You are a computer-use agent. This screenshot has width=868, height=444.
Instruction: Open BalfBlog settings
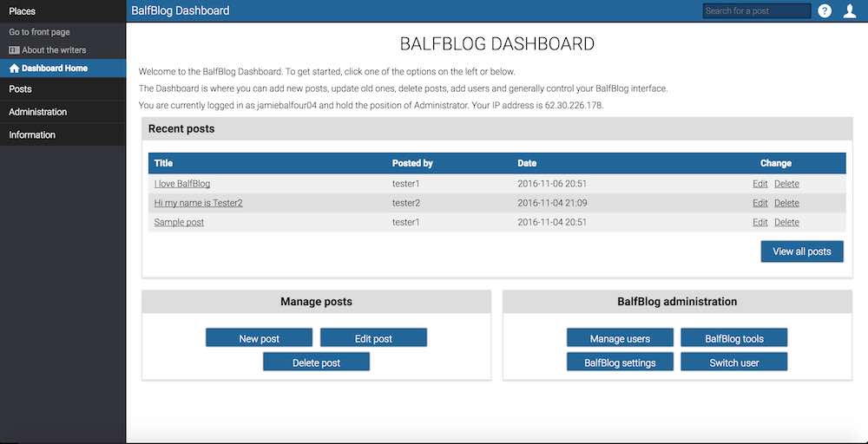point(620,362)
